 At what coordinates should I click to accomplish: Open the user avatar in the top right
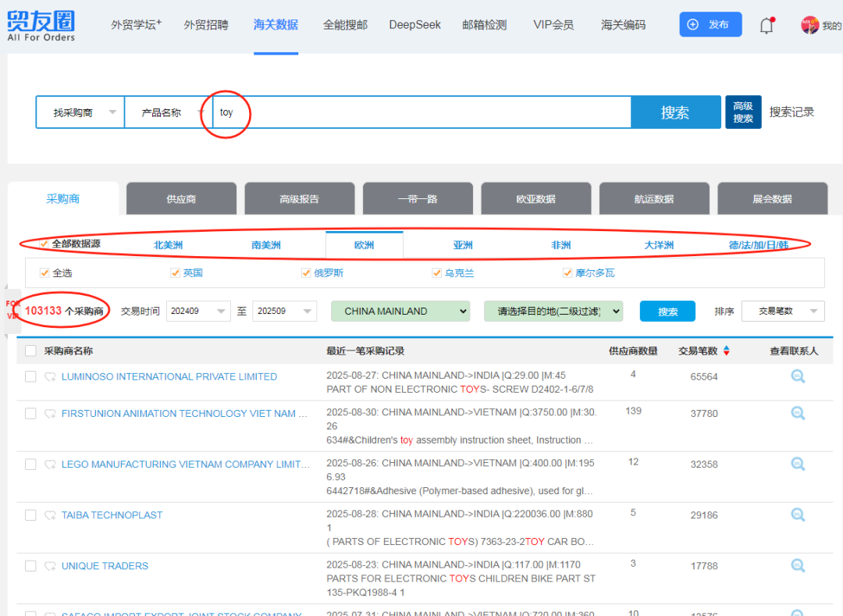click(x=810, y=25)
